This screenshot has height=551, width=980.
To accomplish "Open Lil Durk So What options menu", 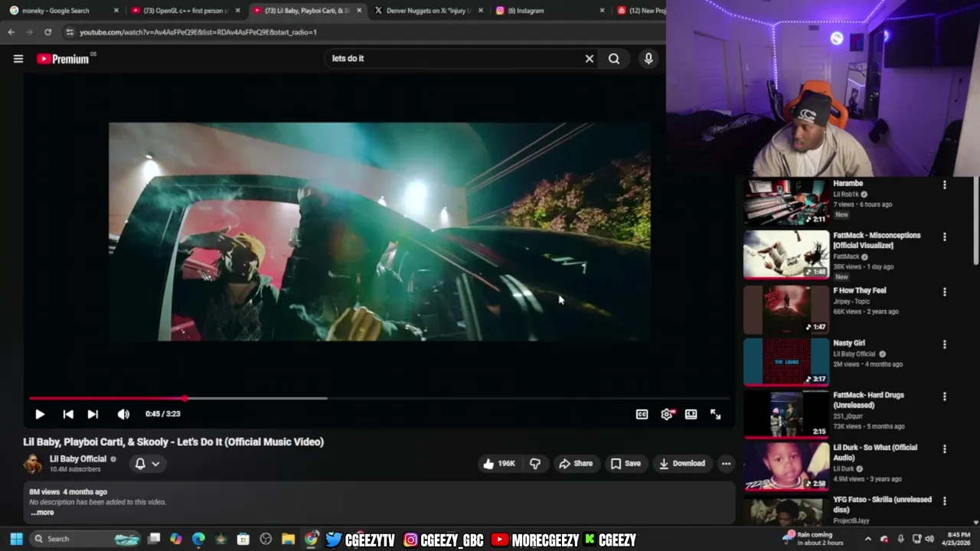I will pos(944,449).
